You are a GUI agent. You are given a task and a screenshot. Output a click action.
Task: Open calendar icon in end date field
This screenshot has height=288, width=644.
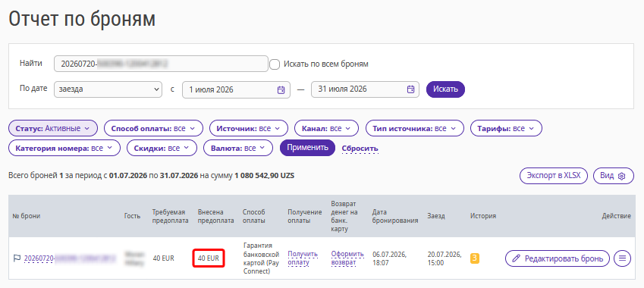[x=410, y=89]
